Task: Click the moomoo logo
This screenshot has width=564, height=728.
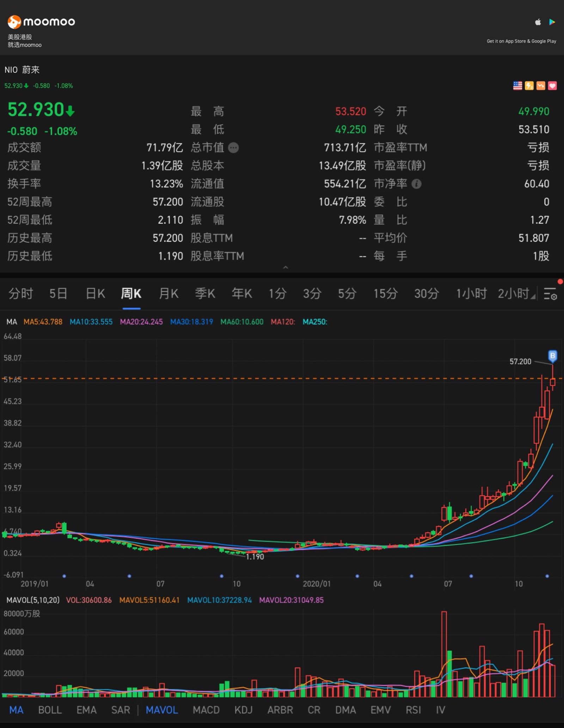Action: pyautogui.click(x=41, y=22)
